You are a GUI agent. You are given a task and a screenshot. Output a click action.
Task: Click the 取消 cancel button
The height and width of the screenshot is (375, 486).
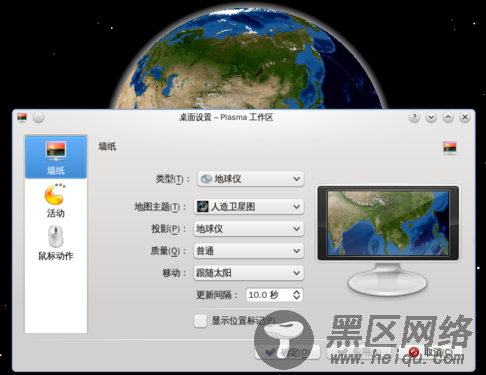click(431, 352)
